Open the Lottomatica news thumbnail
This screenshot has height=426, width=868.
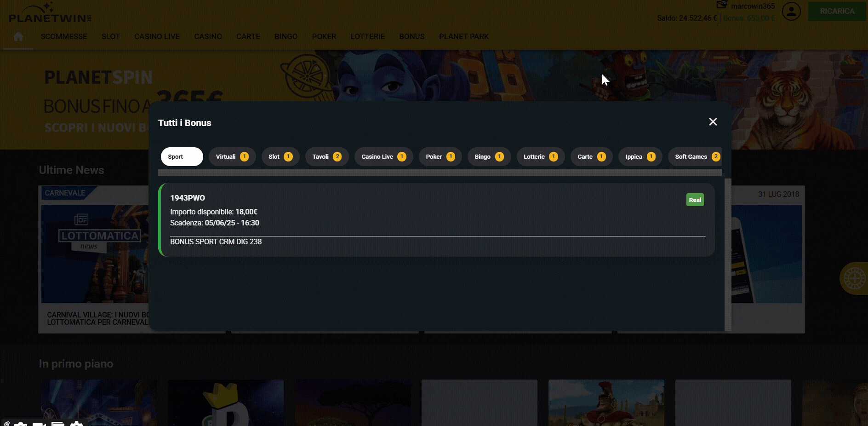95,254
